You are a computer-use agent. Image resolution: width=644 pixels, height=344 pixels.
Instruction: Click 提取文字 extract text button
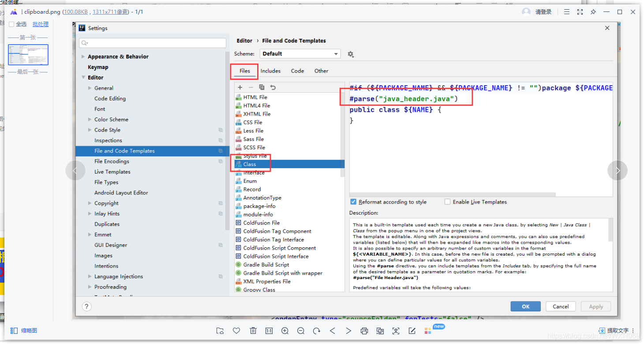(614, 331)
